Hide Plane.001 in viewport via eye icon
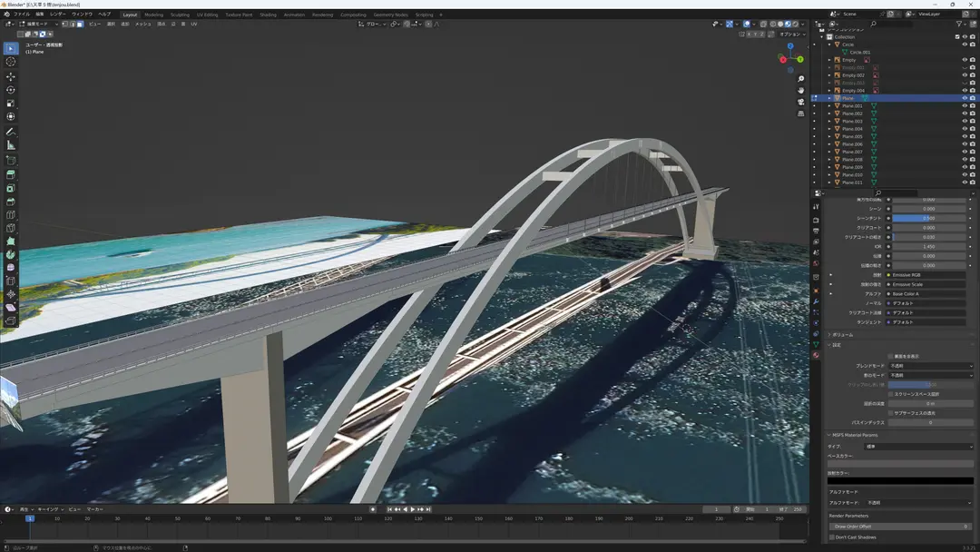 tap(965, 105)
